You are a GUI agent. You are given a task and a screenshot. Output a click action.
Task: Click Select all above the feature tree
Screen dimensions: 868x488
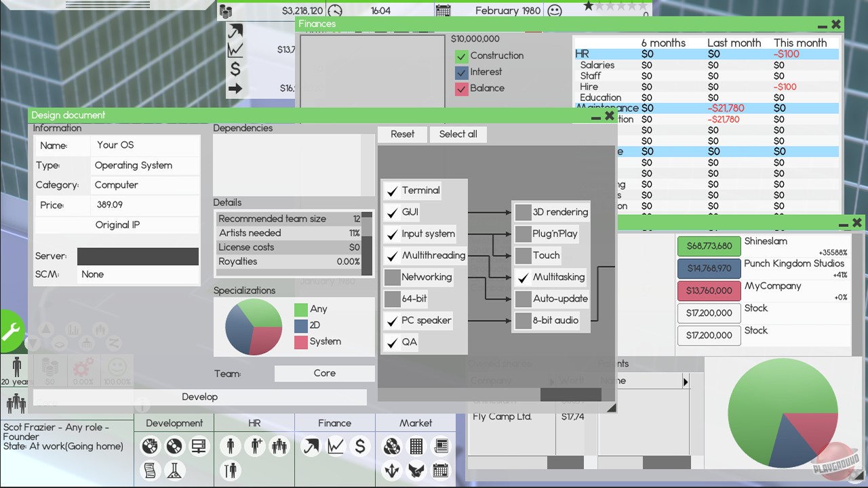(458, 134)
